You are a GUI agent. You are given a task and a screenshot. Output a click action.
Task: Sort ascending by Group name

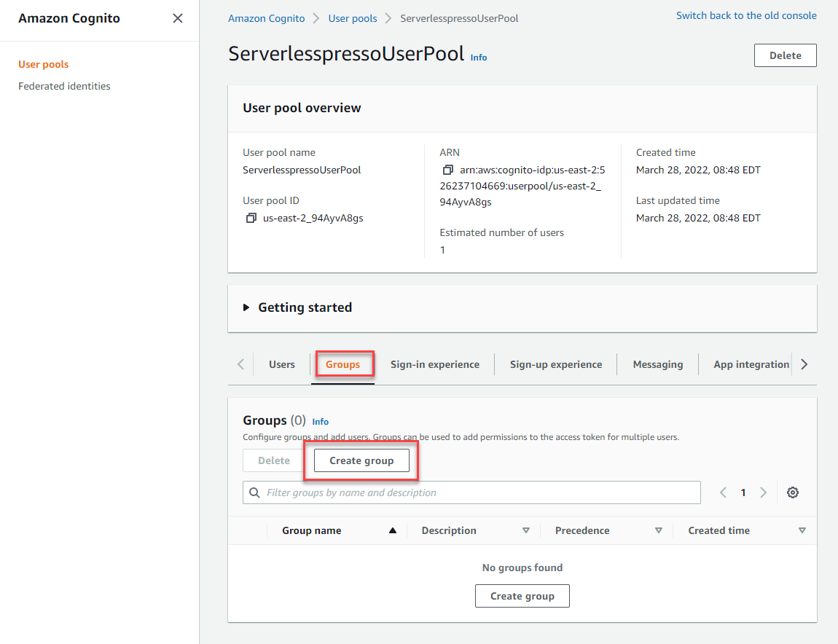coord(393,530)
